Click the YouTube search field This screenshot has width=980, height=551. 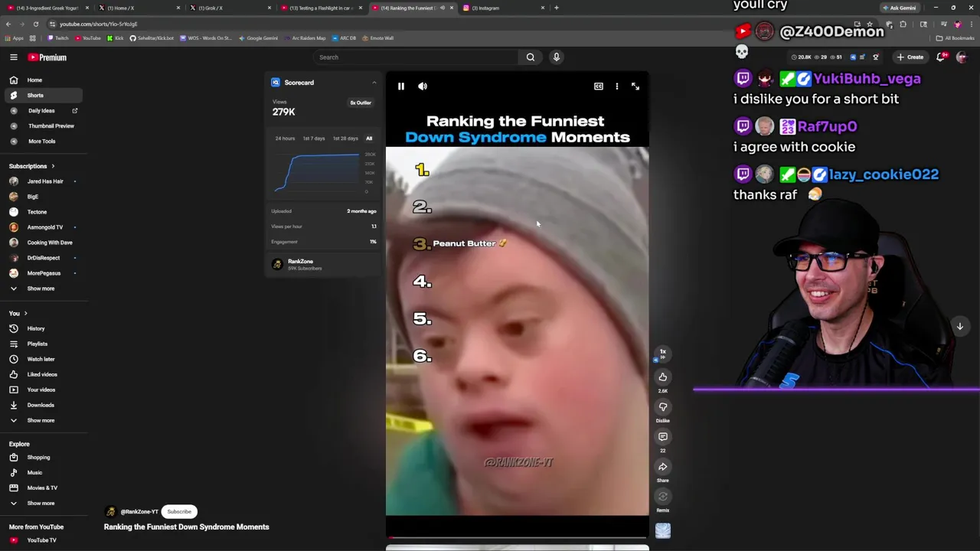click(417, 57)
